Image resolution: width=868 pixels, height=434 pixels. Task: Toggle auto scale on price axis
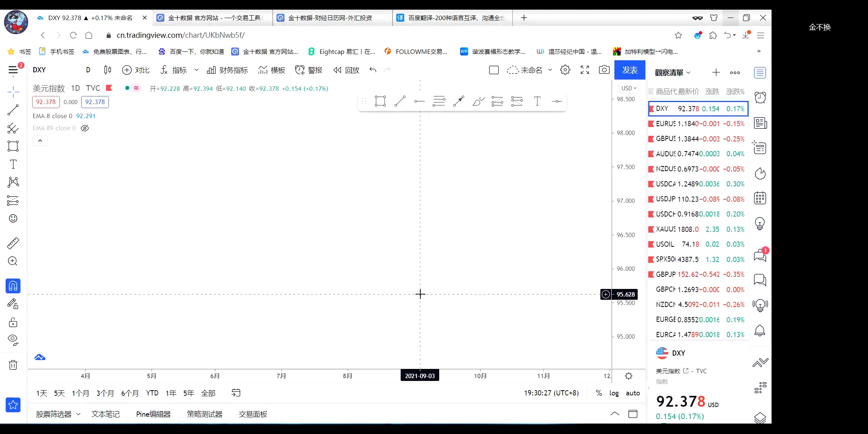pyautogui.click(x=633, y=393)
